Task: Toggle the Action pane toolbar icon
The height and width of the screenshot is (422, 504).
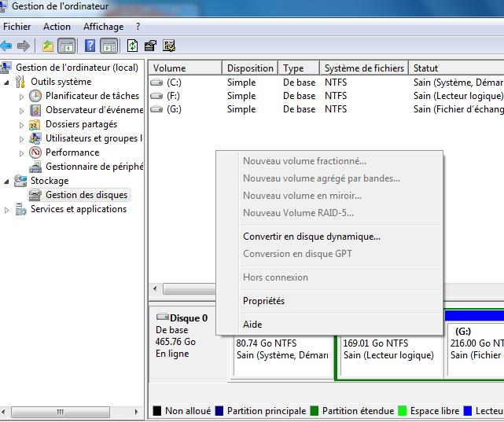Action: click(109, 46)
